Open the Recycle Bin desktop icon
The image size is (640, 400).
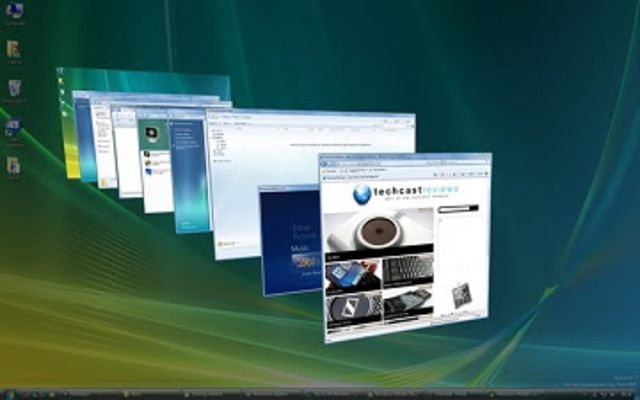pyautogui.click(x=15, y=91)
